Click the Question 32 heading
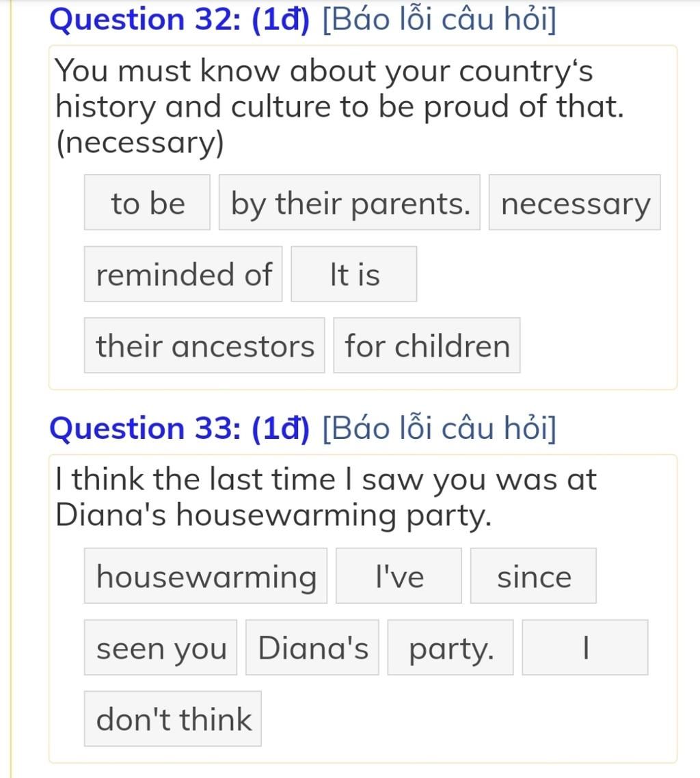Viewport: 700px width, 778px height. (179, 20)
